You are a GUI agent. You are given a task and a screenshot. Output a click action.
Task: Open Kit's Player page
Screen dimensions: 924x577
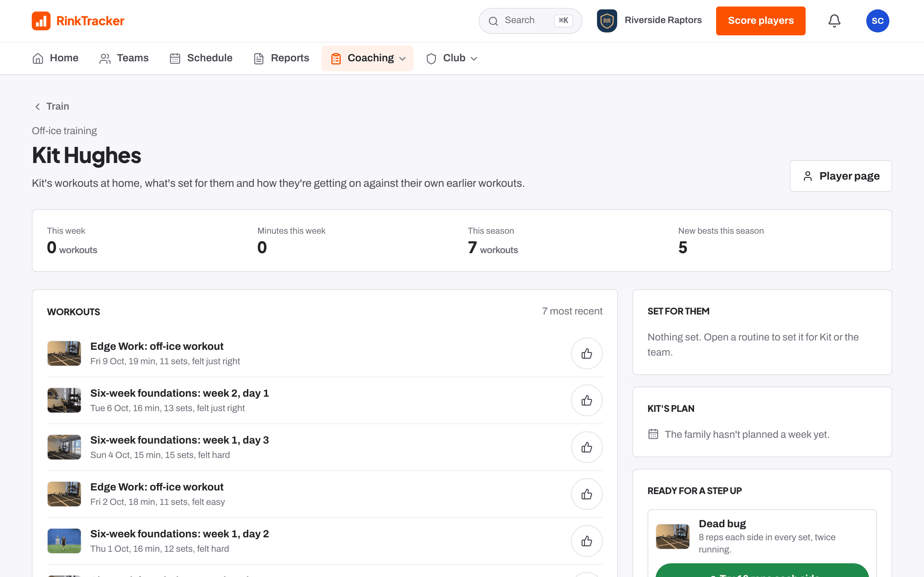841,176
